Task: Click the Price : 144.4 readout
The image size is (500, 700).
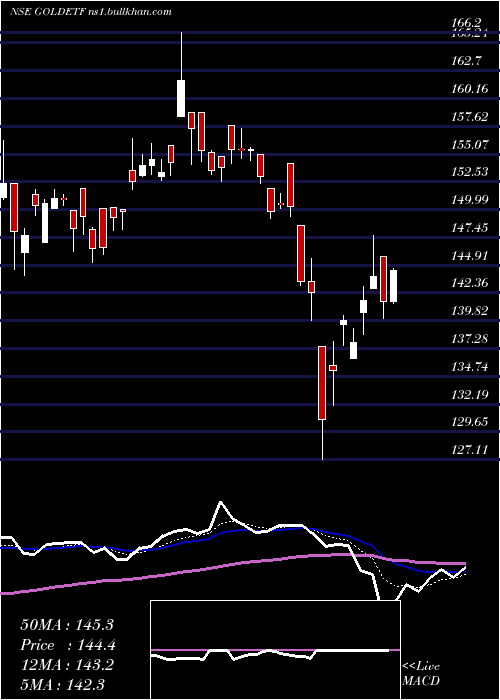Action: (x=68, y=645)
